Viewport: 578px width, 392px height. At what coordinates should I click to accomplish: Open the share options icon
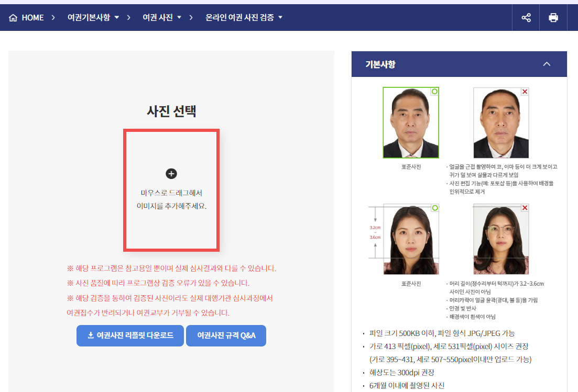click(526, 17)
